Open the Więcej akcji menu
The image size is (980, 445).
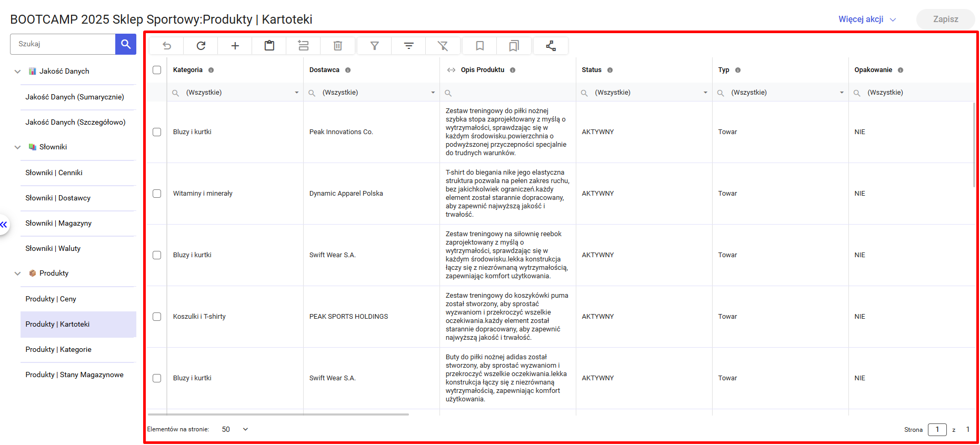pos(867,19)
